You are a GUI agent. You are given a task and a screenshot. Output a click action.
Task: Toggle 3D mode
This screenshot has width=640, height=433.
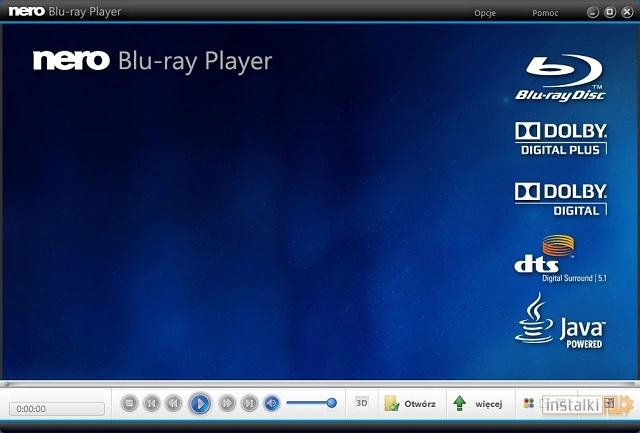362,403
